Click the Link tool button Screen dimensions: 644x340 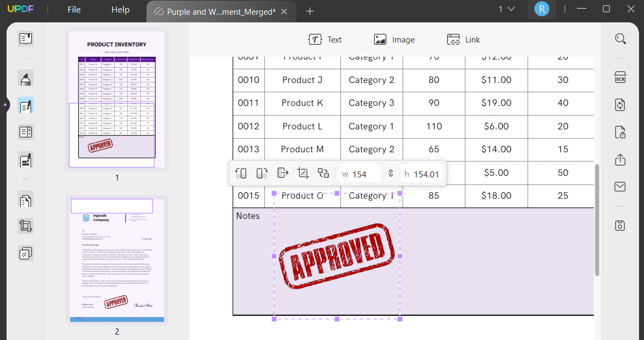coord(463,39)
